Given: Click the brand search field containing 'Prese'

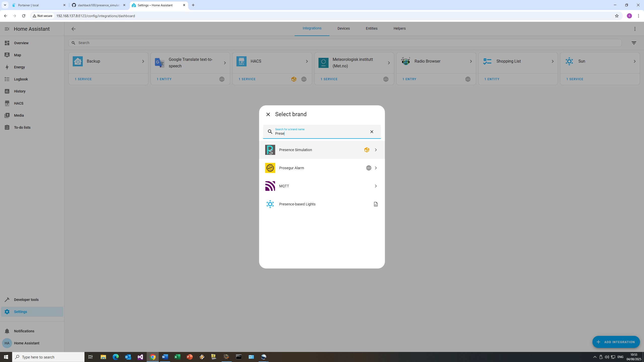Looking at the screenshot, I should (x=322, y=132).
